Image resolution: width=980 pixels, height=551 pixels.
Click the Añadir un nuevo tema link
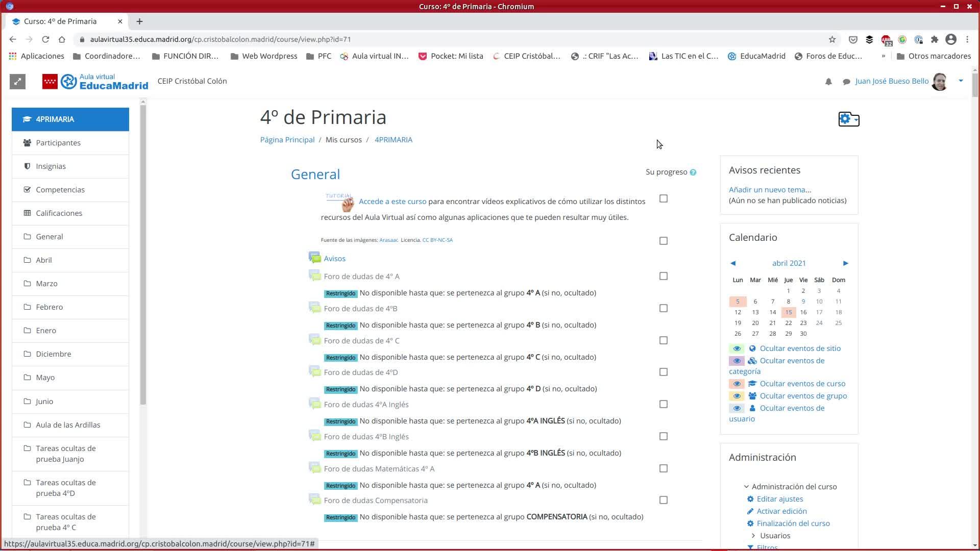(x=770, y=190)
